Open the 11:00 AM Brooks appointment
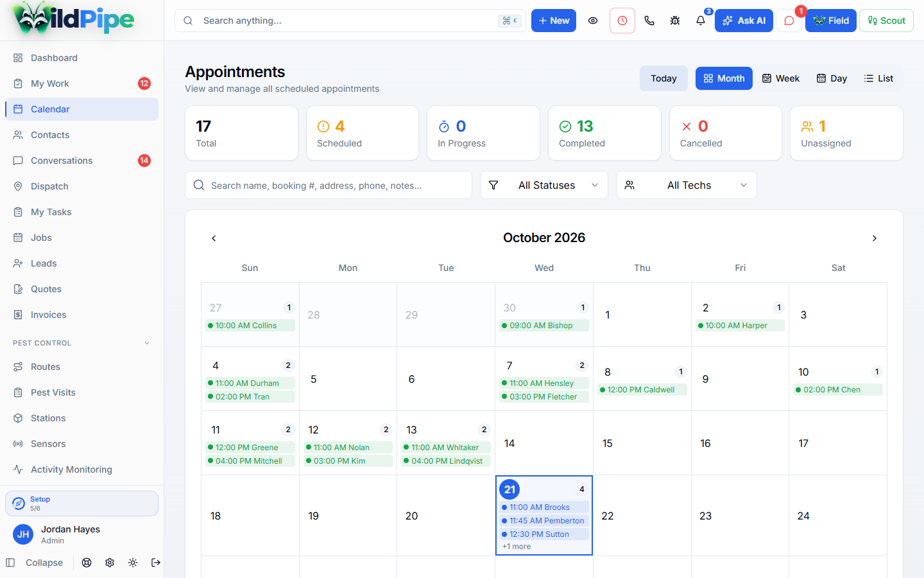 coord(544,507)
